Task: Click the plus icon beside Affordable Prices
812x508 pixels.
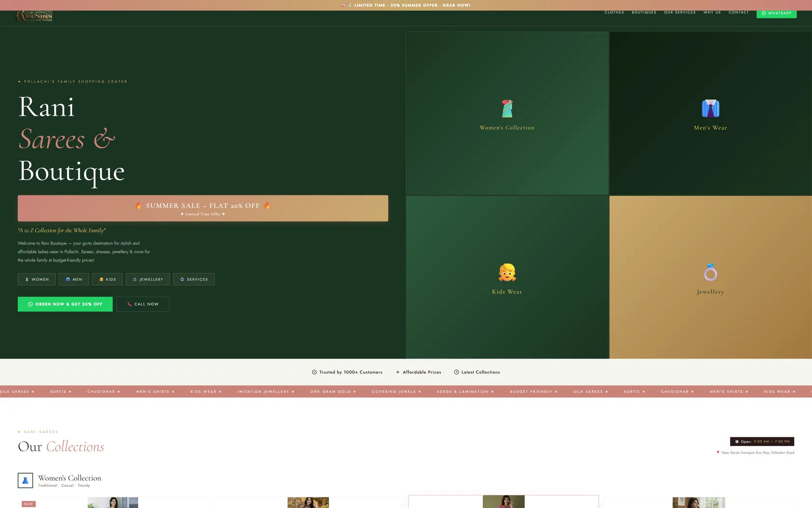Action: click(x=398, y=372)
